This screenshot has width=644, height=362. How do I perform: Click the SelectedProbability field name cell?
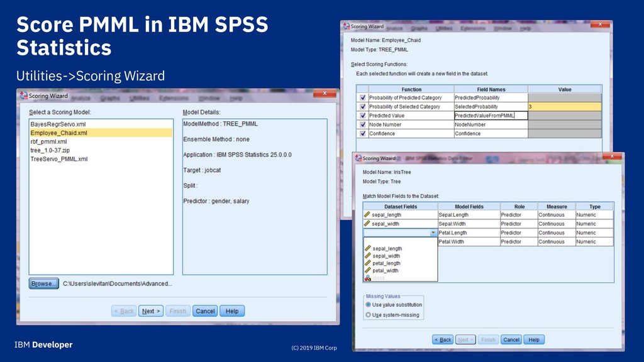(x=491, y=107)
